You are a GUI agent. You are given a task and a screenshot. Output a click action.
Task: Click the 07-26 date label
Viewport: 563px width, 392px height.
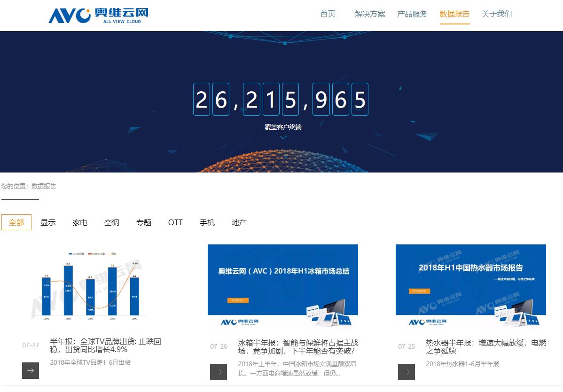pyautogui.click(x=219, y=346)
